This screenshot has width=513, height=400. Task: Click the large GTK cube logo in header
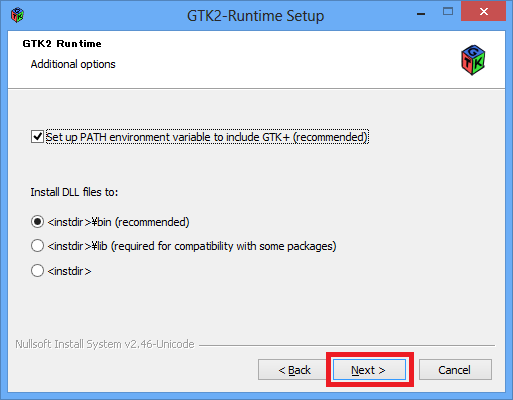point(473,60)
